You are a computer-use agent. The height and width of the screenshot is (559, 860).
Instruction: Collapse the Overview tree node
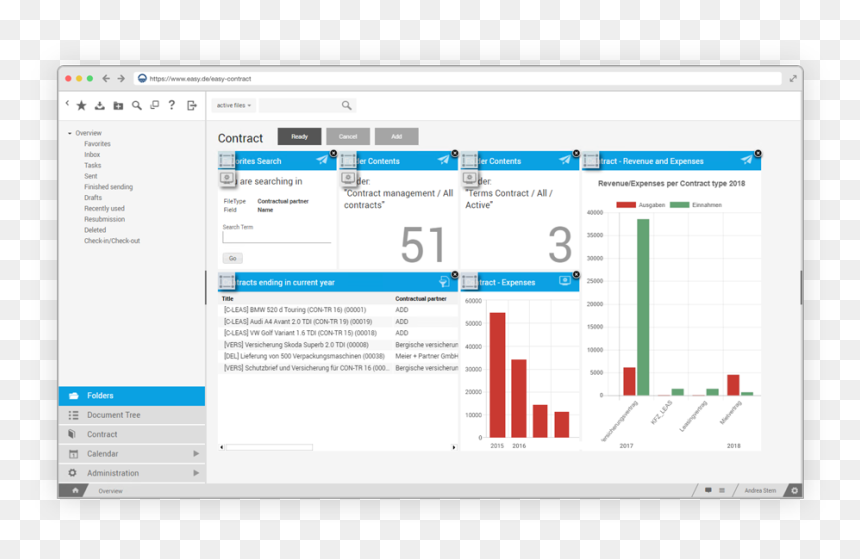(x=70, y=133)
